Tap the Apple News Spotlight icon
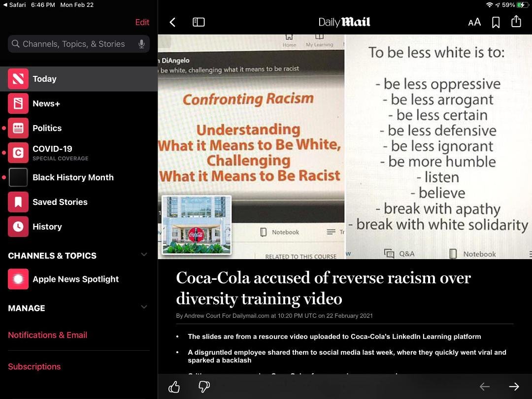This screenshot has width=532, height=399. point(18,279)
